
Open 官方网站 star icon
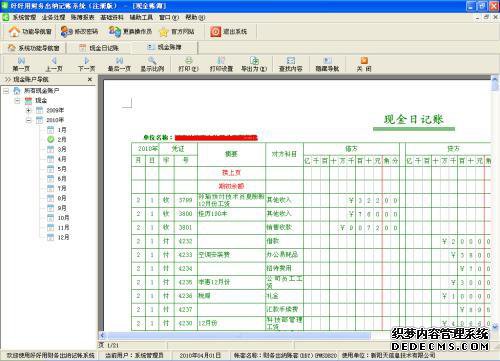click(164, 32)
